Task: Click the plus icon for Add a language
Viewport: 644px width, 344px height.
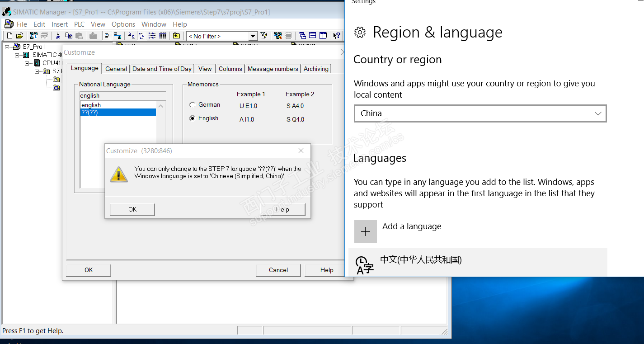Action: [366, 231]
